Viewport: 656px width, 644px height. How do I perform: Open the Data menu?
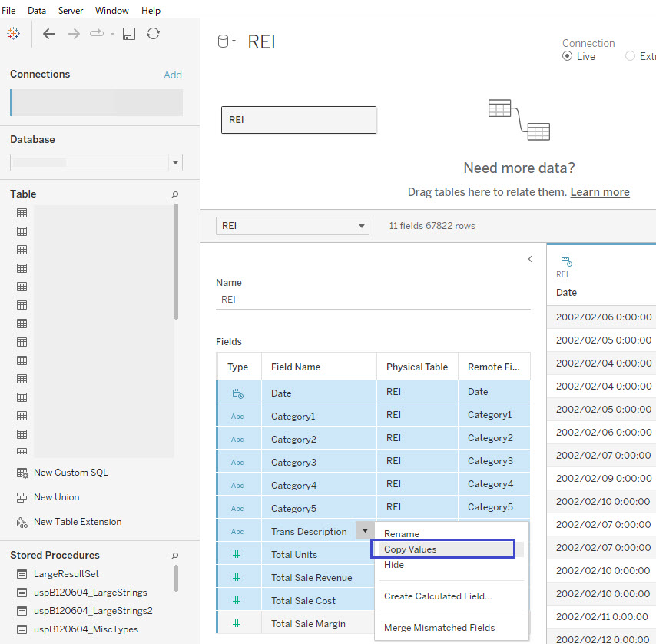37,11
